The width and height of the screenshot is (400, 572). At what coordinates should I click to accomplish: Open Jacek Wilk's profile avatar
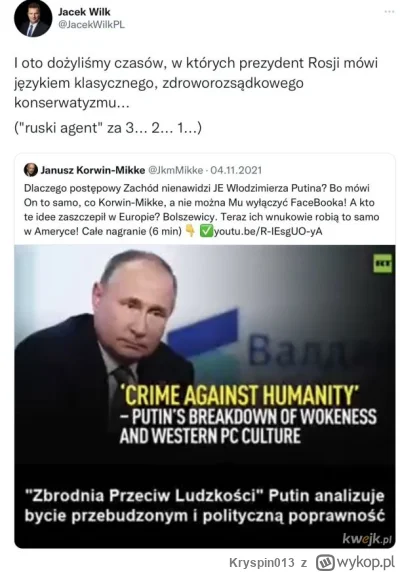pyautogui.click(x=33, y=18)
